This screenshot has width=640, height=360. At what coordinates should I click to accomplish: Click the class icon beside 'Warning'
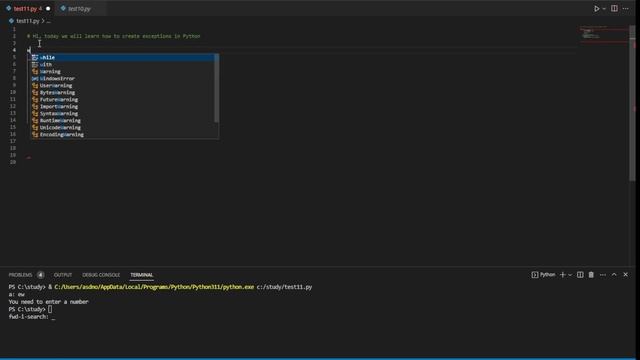tap(35, 71)
